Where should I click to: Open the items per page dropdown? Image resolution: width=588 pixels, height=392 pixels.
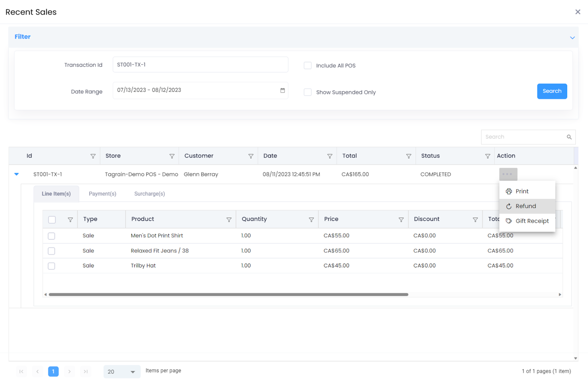coord(122,372)
